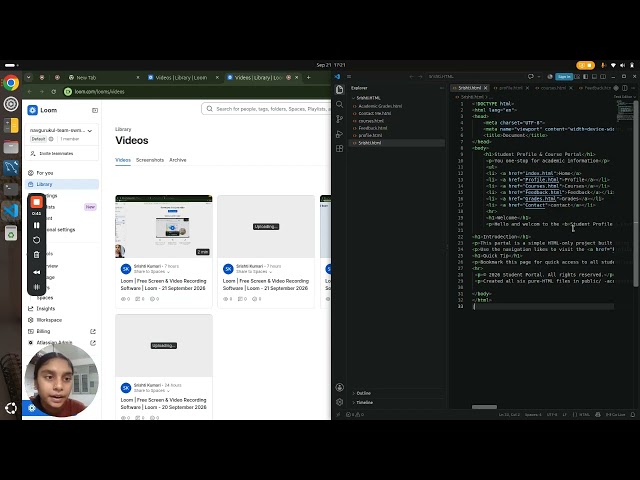The image size is (640, 480).
Task: Open Accounts icon at VS Code bottom-left
Action: click(340, 387)
